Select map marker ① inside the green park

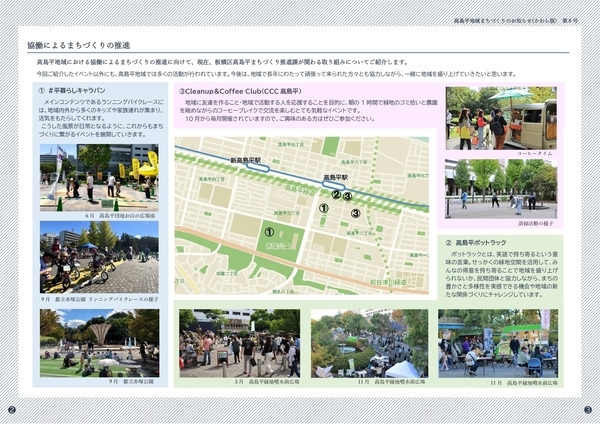coord(269,232)
